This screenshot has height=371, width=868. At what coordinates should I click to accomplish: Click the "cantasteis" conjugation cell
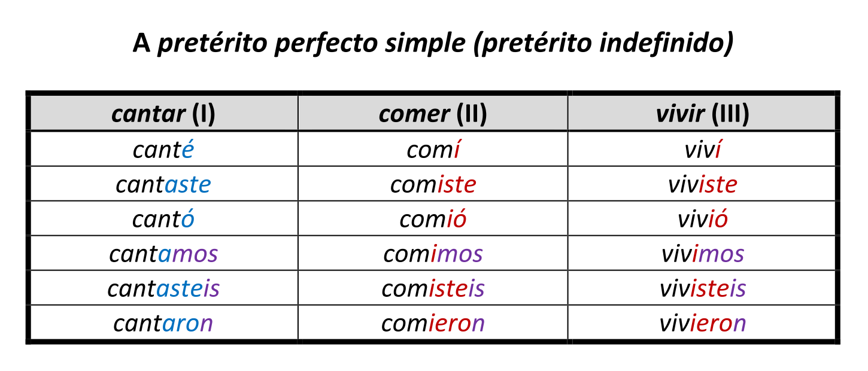[163, 288]
